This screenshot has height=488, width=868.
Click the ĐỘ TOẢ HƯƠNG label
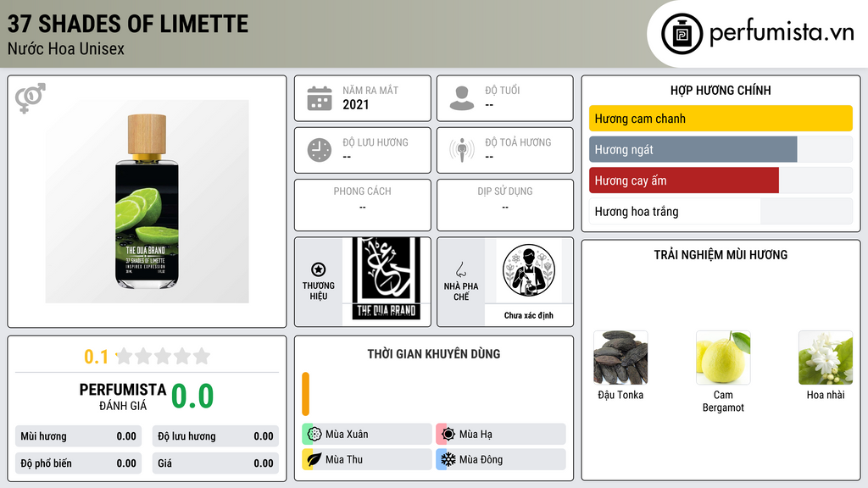(518, 142)
